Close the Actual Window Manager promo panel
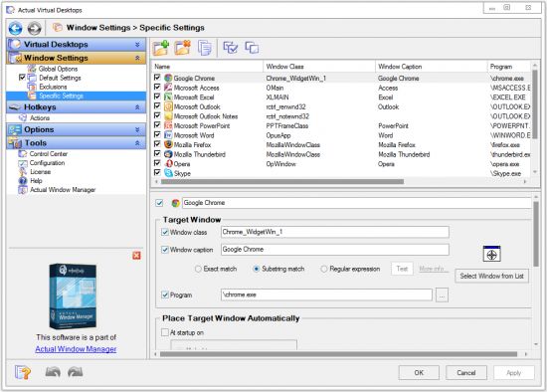Image resolution: width=547 pixels, height=392 pixels. tap(136, 256)
